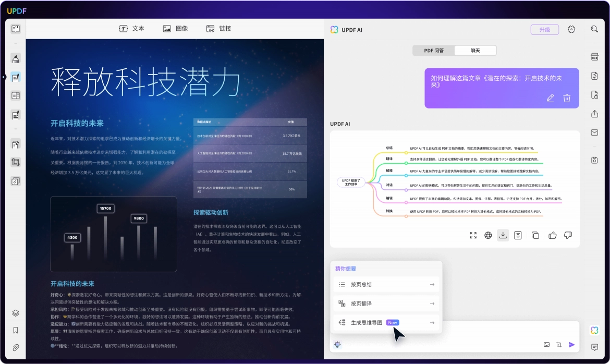This screenshot has height=364, width=610.
Task: Switch to the PDF 问答 tab
Action: coord(434,51)
